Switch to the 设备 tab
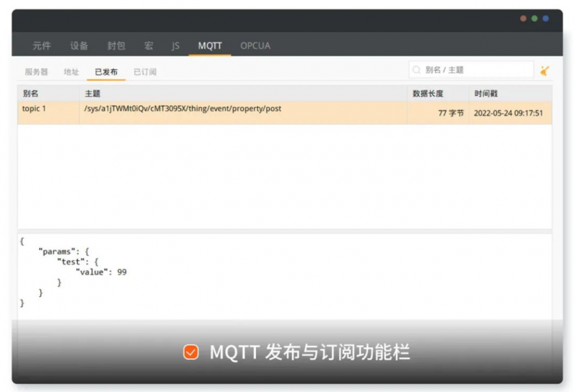Viewport: 577px width, 392px height. tap(79, 45)
